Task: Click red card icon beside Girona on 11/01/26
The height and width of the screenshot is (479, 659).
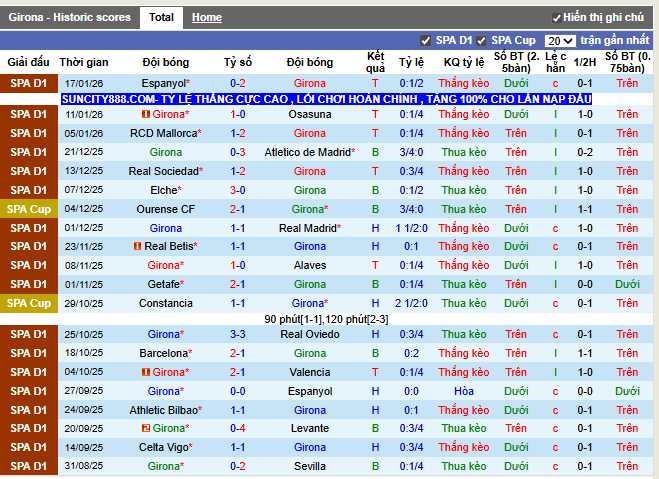Action: pos(146,115)
